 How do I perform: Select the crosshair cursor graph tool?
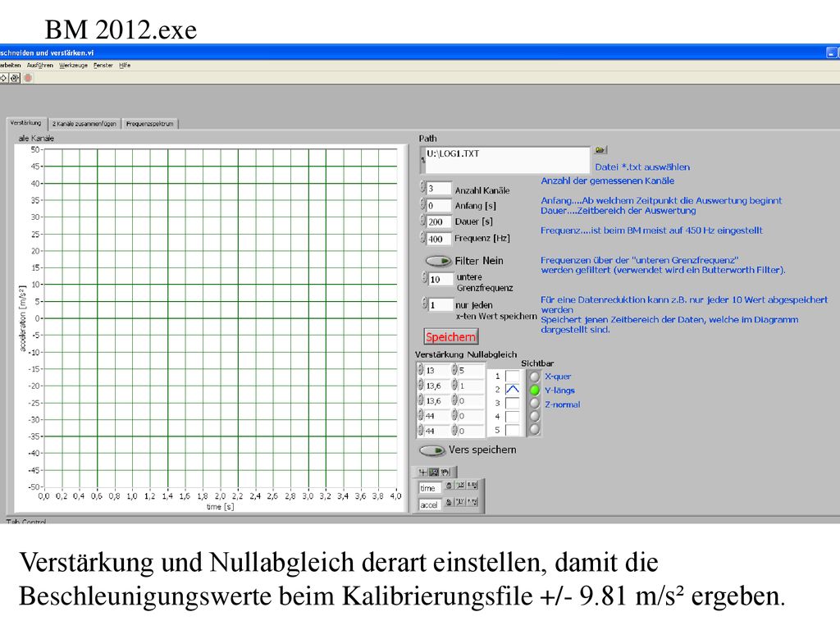423,472
